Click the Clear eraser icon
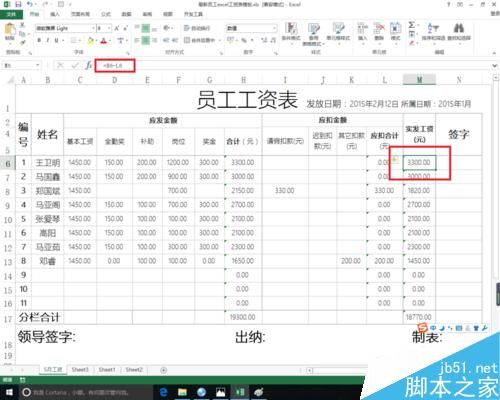The image size is (500, 400). (x=412, y=43)
